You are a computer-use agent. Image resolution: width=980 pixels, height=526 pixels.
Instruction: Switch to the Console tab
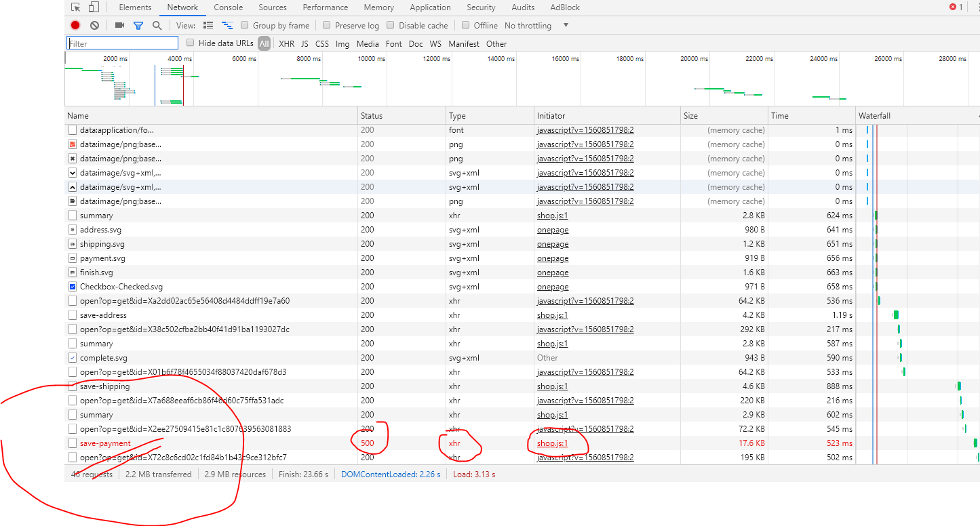coord(229,7)
